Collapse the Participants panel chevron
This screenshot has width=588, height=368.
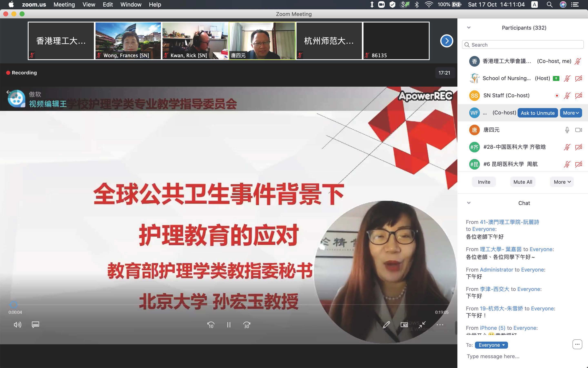point(469,28)
